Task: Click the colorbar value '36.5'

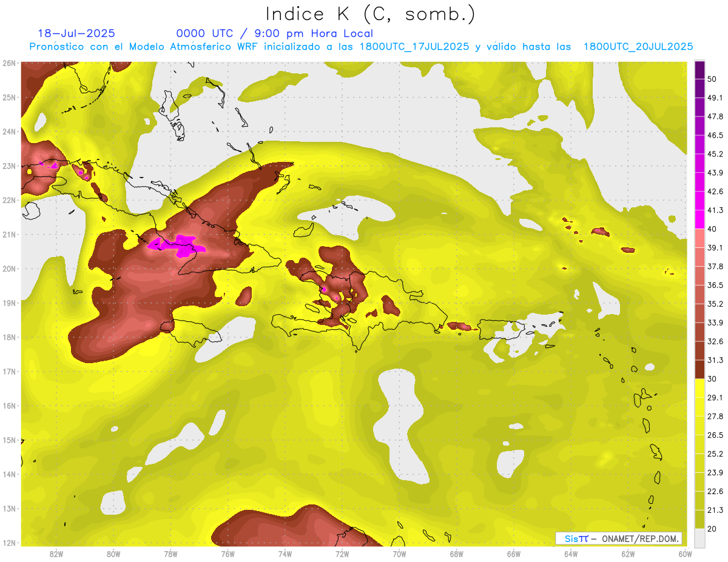Action: coord(715,286)
